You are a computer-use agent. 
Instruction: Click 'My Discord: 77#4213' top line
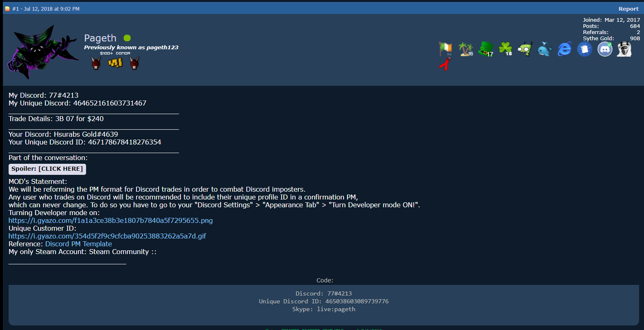43,95
